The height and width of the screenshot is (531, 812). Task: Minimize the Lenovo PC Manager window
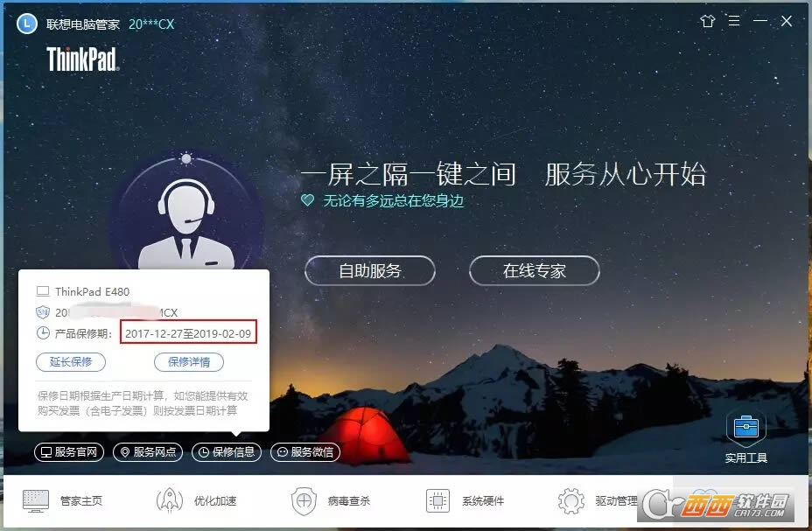(760, 21)
